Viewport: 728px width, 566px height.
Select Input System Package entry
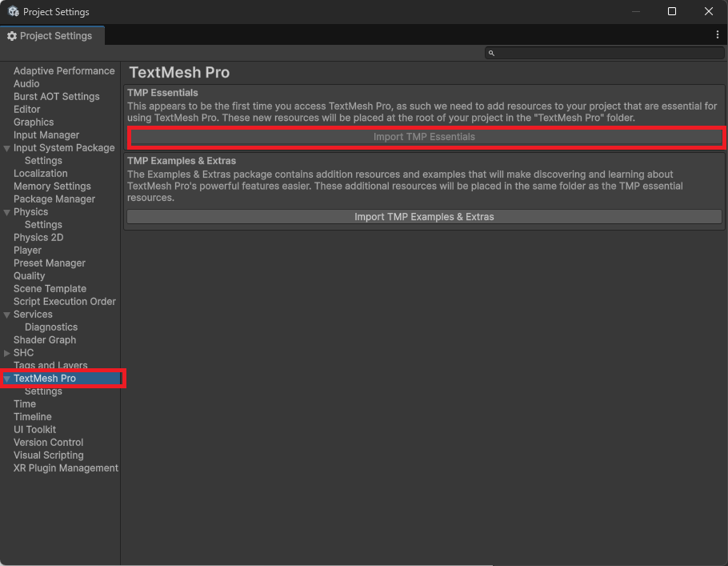tap(64, 147)
